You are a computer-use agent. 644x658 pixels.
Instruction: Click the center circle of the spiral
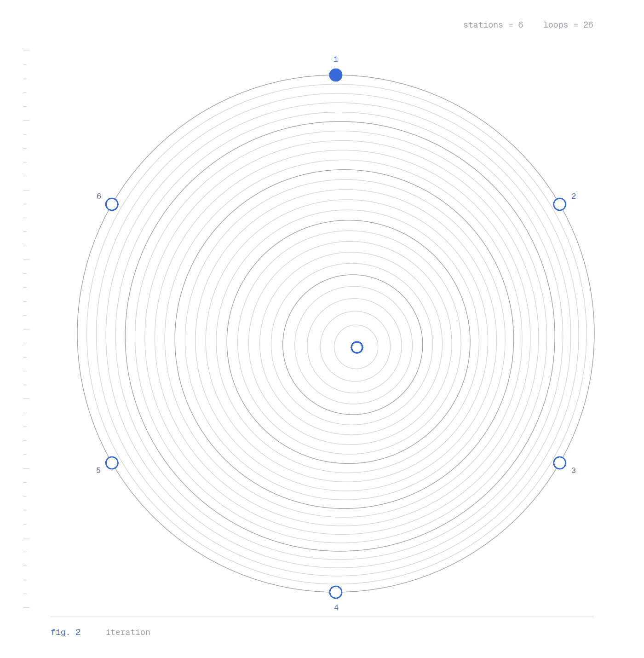pyautogui.click(x=357, y=347)
